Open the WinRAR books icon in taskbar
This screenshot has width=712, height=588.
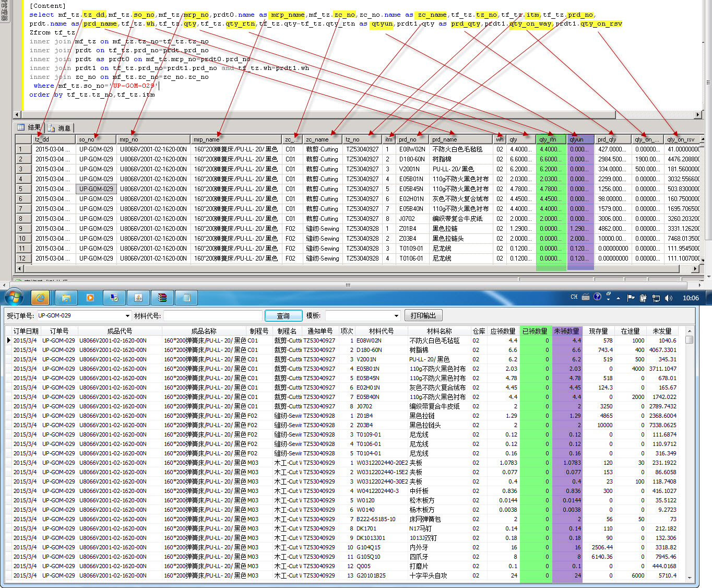(x=162, y=298)
